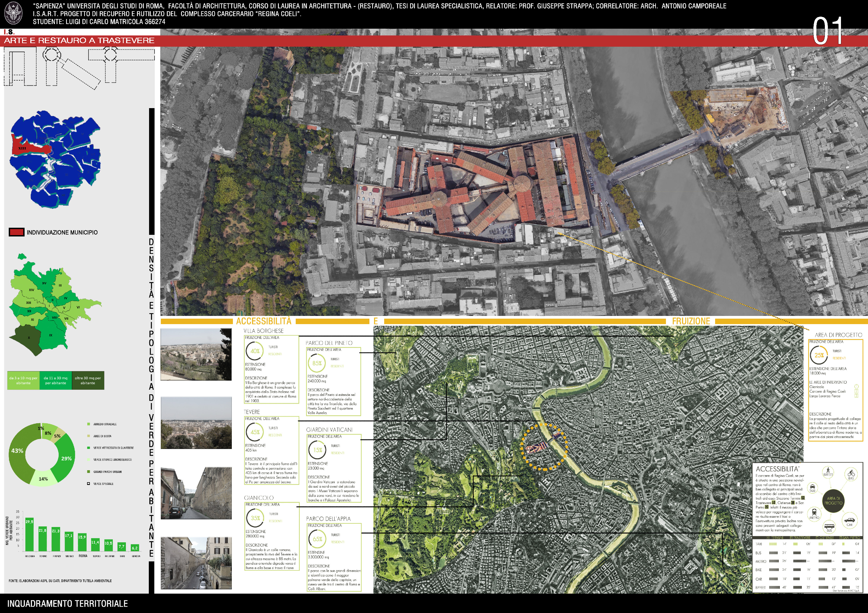This screenshot has width=868, height=613.
Task: Click the 25% ring in Area di Progetto card
Action: (819, 355)
